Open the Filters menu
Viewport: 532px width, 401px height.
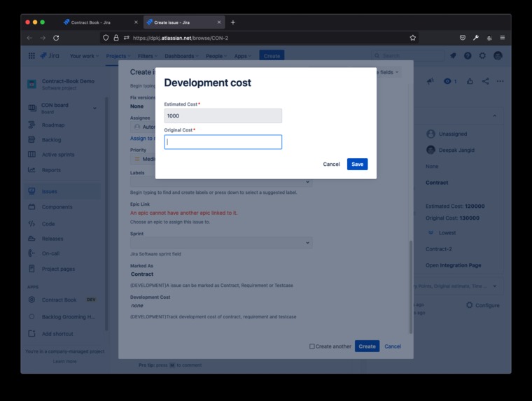[147, 56]
